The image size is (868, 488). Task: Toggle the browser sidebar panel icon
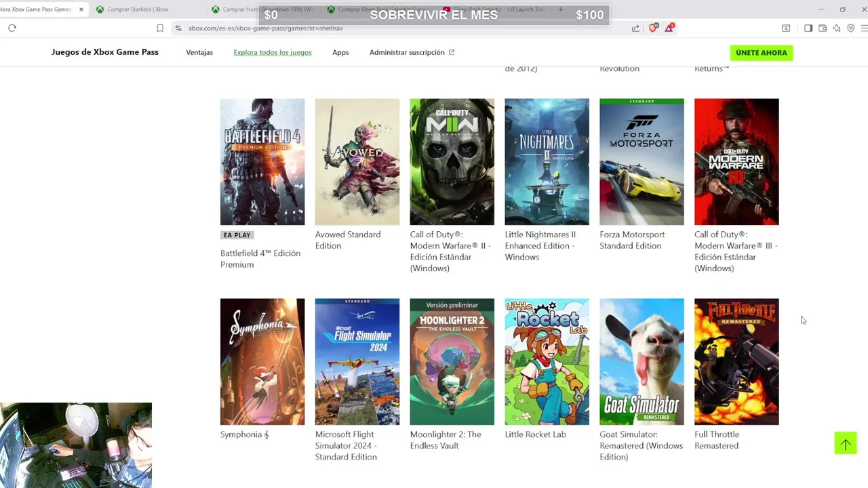pos(808,28)
